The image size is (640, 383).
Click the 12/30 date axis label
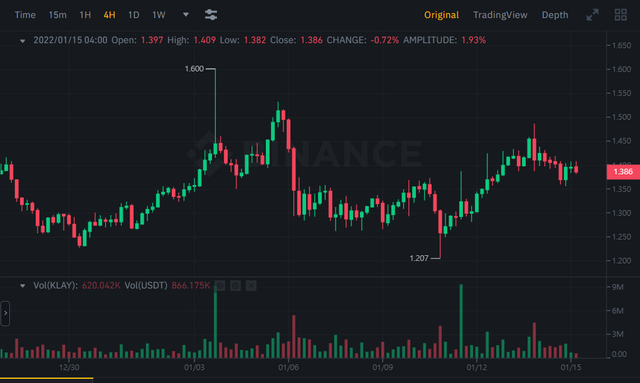click(x=69, y=367)
